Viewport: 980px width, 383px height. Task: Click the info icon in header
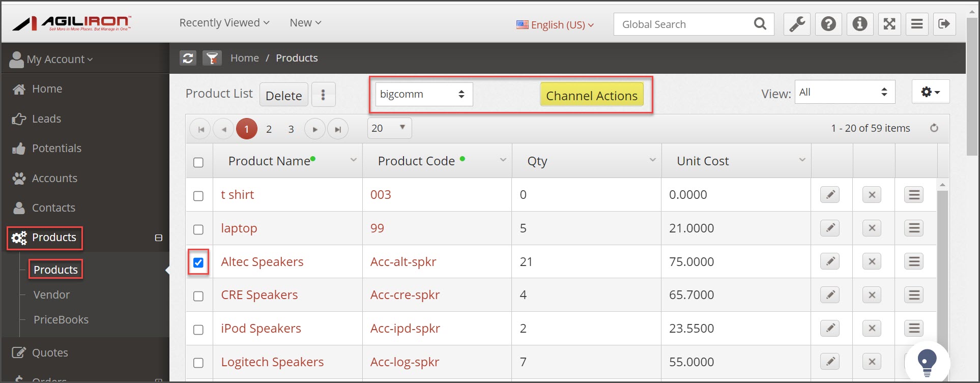(x=860, y=24)
